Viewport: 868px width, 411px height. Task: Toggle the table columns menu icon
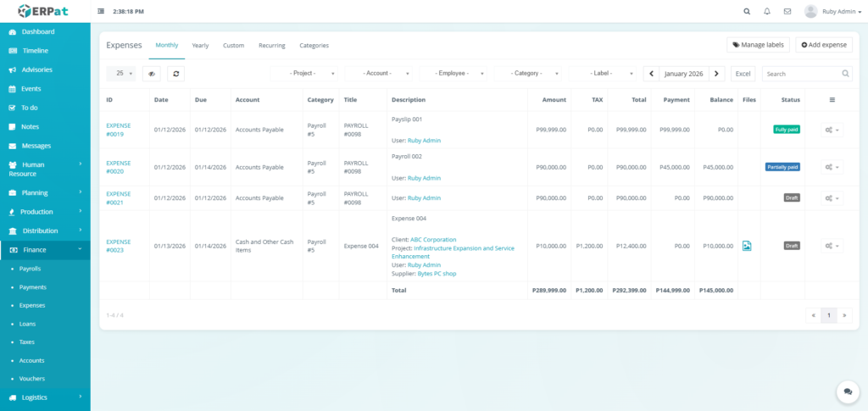pos(832,100)
